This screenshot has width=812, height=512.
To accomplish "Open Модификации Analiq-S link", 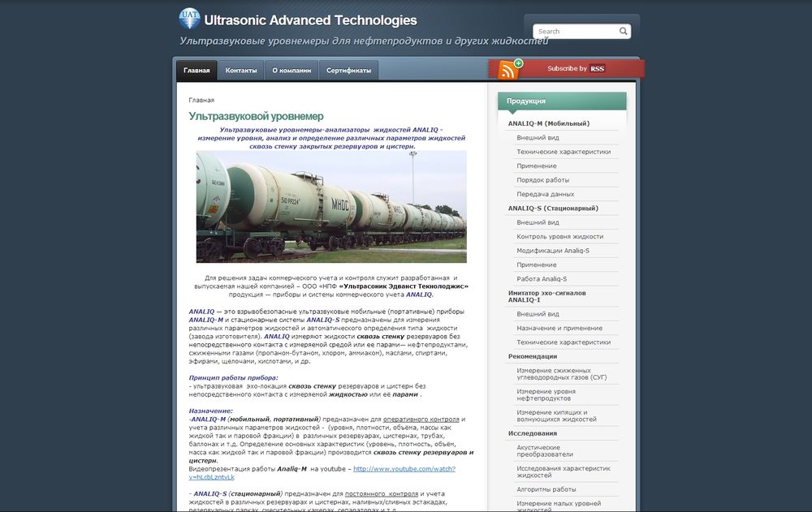I will pos(552,251).
